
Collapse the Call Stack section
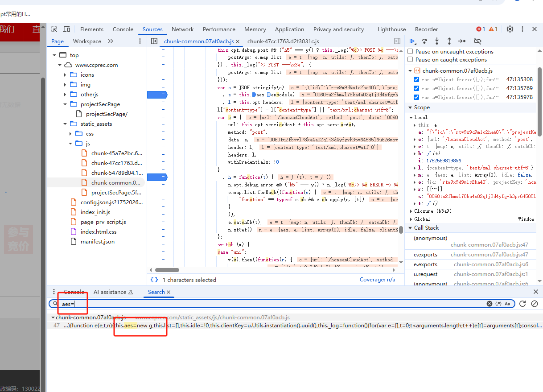(x=410, y=228)
